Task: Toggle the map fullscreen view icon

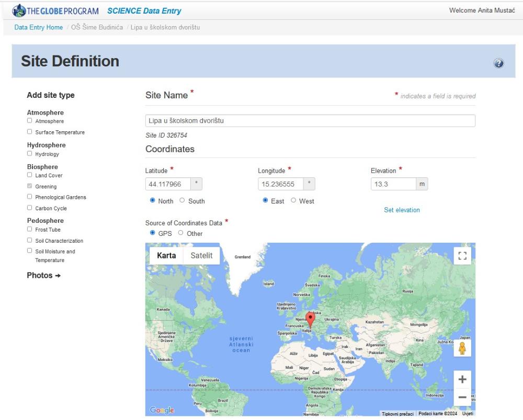Action: pyautogui.click(x=462, y=256)
